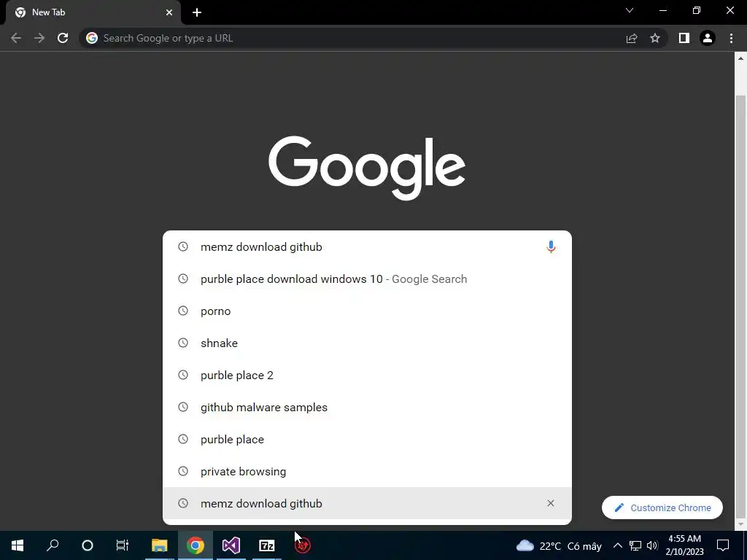Click the Google icon in address bar
The height and width of the screenshot is (560, 747).
(x=92, y=38)
